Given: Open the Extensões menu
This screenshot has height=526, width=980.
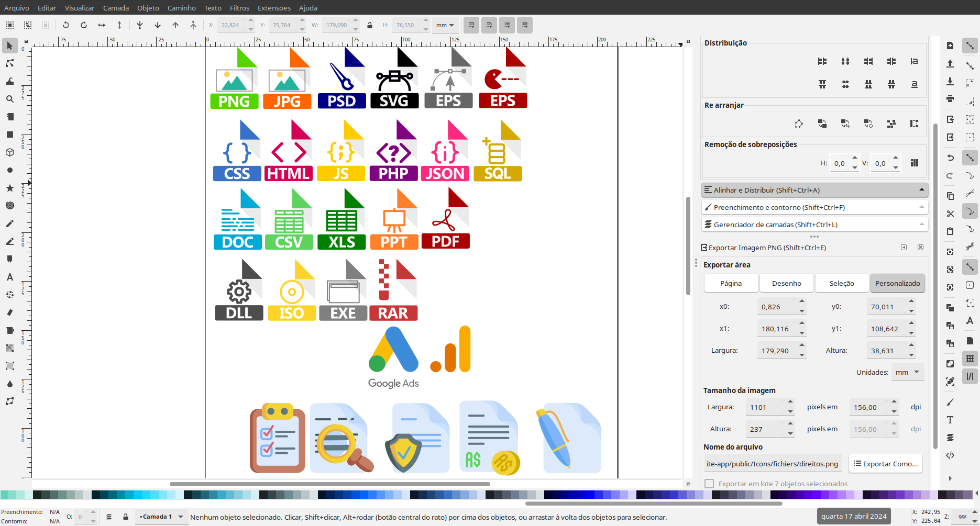Looking at the screenshot, I should [274, 8].
